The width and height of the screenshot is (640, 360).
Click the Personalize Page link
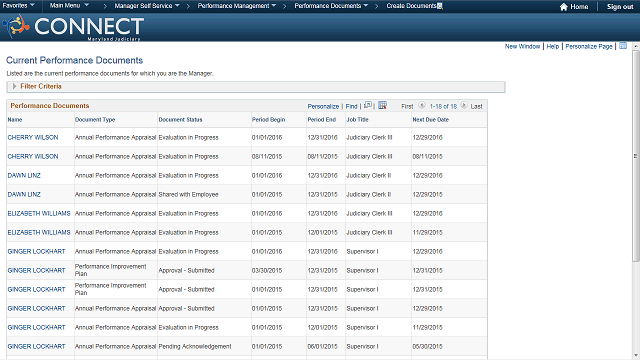(x=589, y=47)
